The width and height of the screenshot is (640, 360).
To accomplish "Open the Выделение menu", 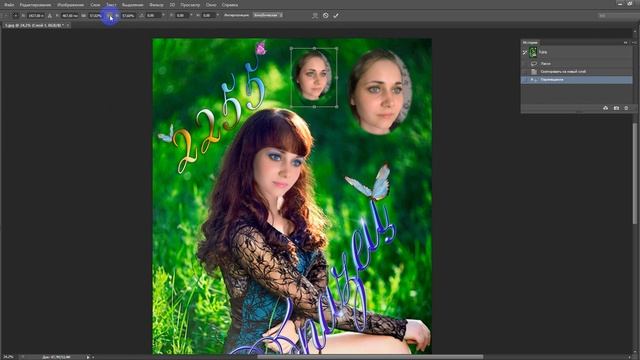I will pos(133,5).
